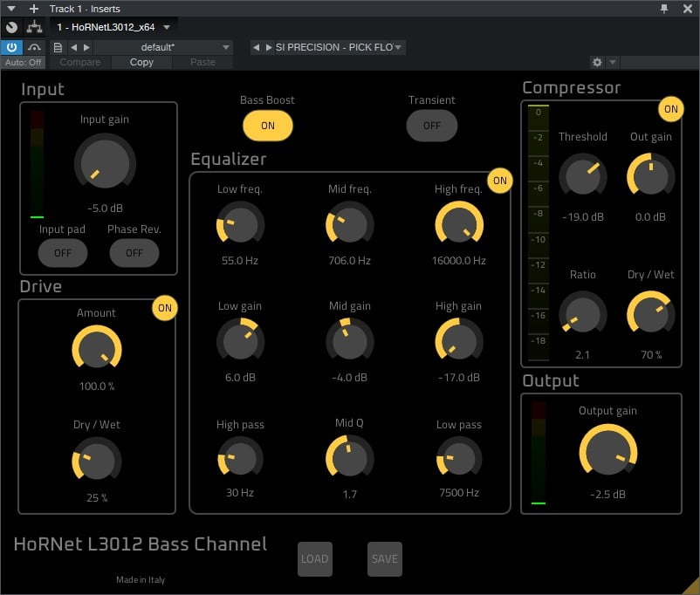Click the 16000.0 Hz high frequency value
Viewport: 700px width, 595px height.
459,261
